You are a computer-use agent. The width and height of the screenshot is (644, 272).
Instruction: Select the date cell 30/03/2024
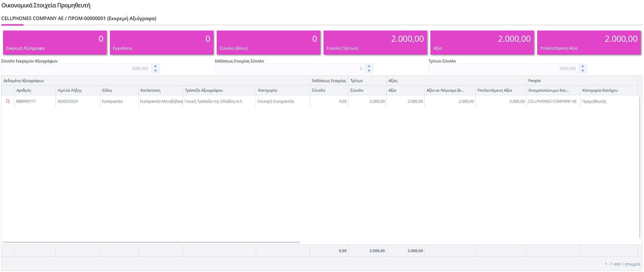(x=78, y=101)
